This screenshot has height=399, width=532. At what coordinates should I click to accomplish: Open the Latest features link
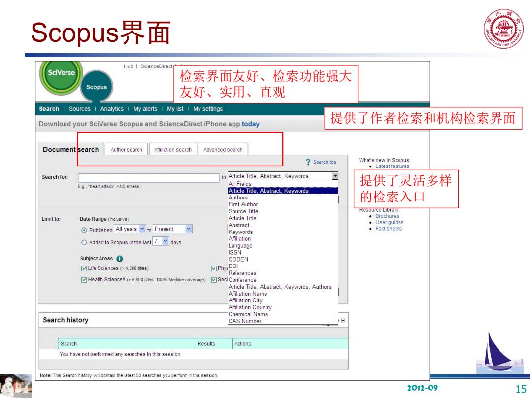(x=392, y=166)
